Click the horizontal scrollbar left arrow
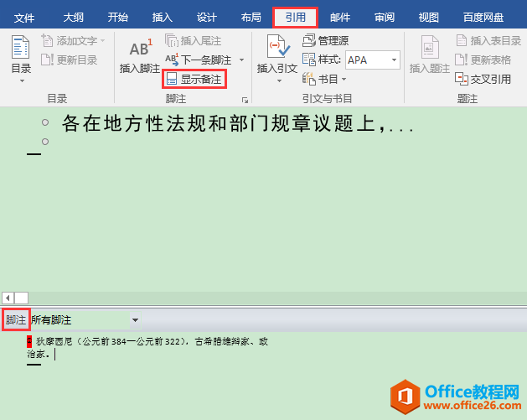527x420 pixels. coord(8,298)
